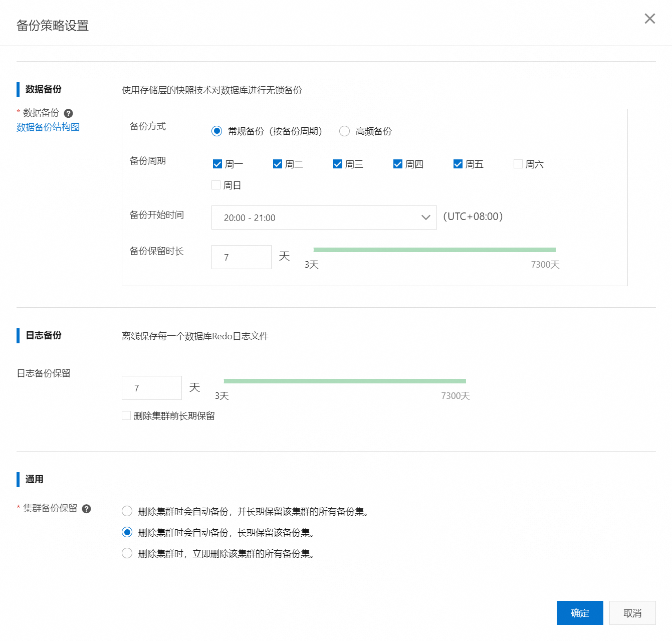Viewport: 672px width, 641px height.
Task: Click the 日志备份保留 green slider bar
Action: coord(345,381)
